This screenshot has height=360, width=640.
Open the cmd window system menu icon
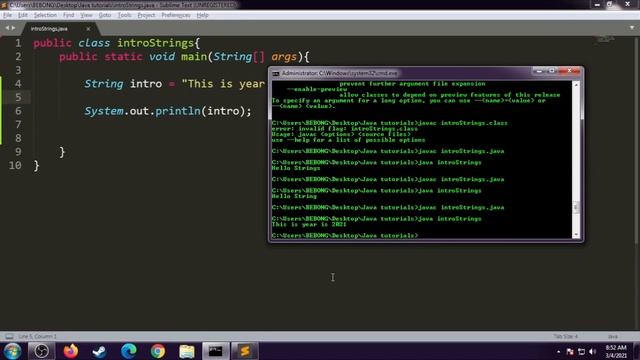[x=276, y=73]
